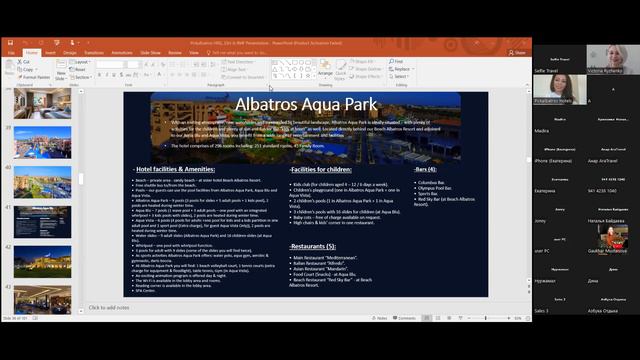640x360 pixels.
Task: Toggle Notes pane in status bar
Action: (x=379, y=318)
